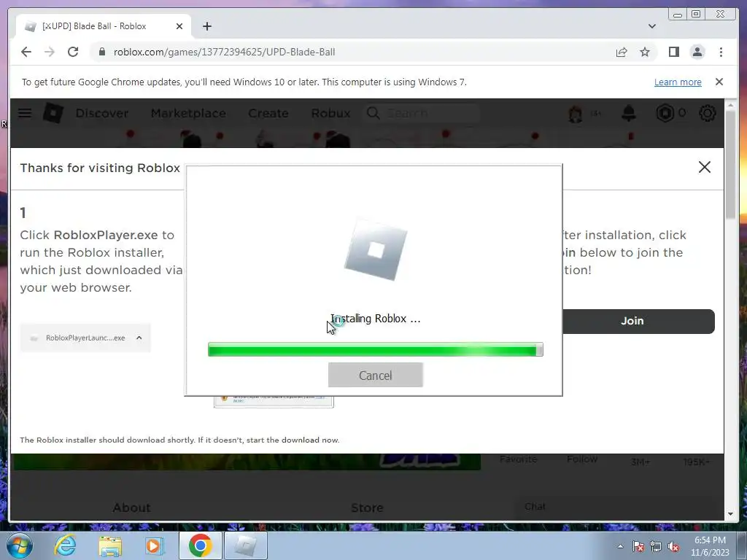747x560 pixels.
Task: Expand the tab search chevron
Action: pos(651,26)
